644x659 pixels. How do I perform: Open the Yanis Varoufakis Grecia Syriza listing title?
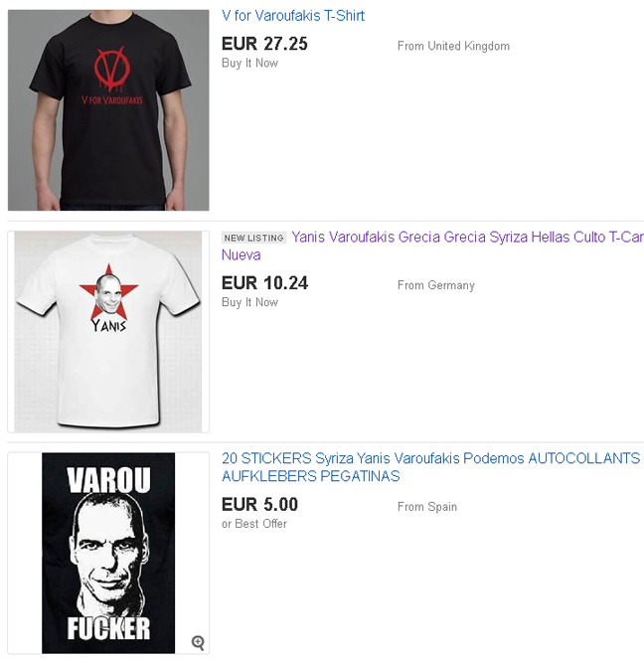pyautogui.click(x=432, y=246)
